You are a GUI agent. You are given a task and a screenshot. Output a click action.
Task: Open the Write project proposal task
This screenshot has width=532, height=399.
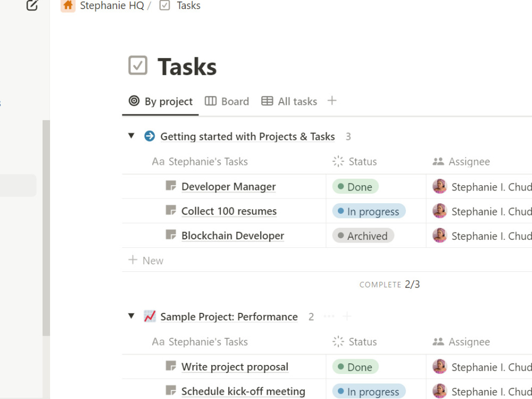tap(235, 367)
